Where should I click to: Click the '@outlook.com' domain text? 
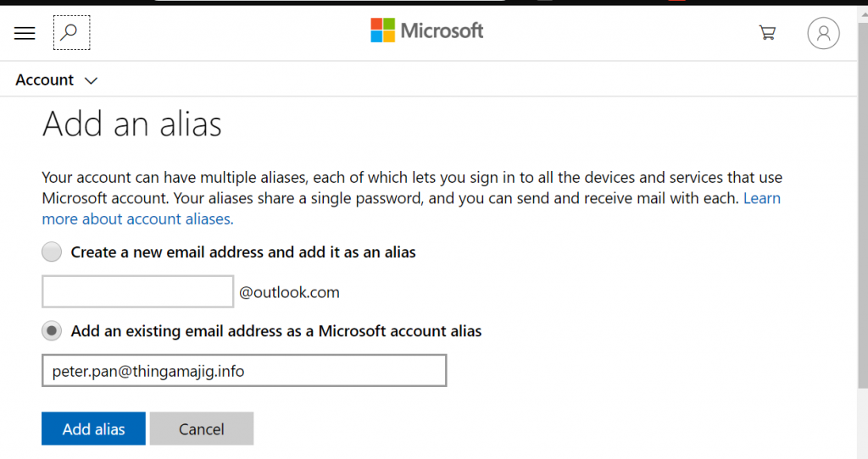point(289,292)
